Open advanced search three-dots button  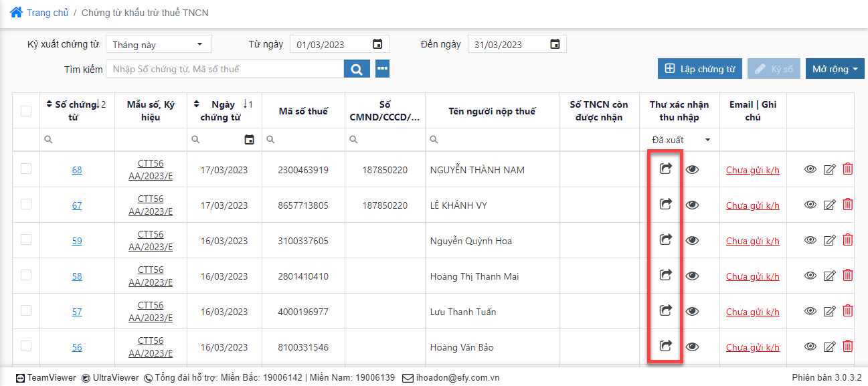382,69
